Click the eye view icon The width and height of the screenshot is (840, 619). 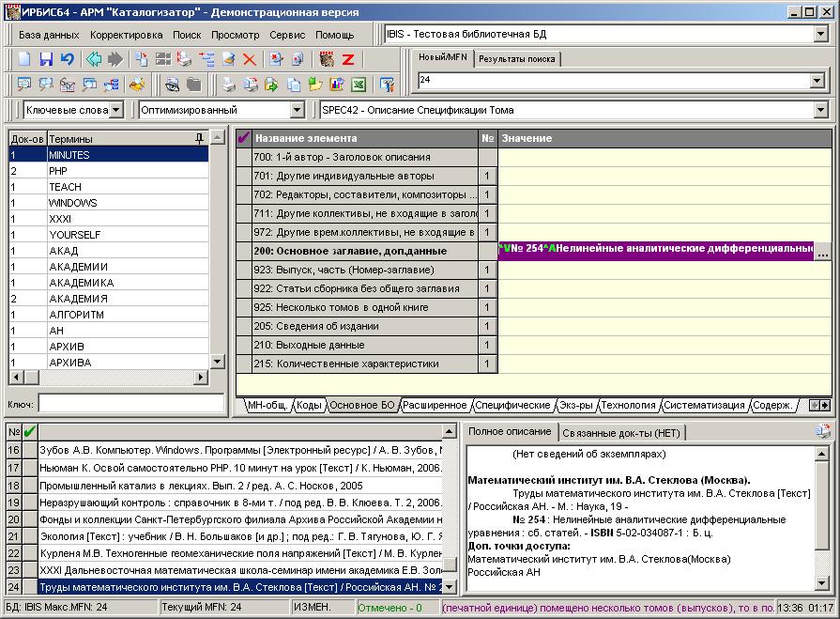(x=173, y=85)
